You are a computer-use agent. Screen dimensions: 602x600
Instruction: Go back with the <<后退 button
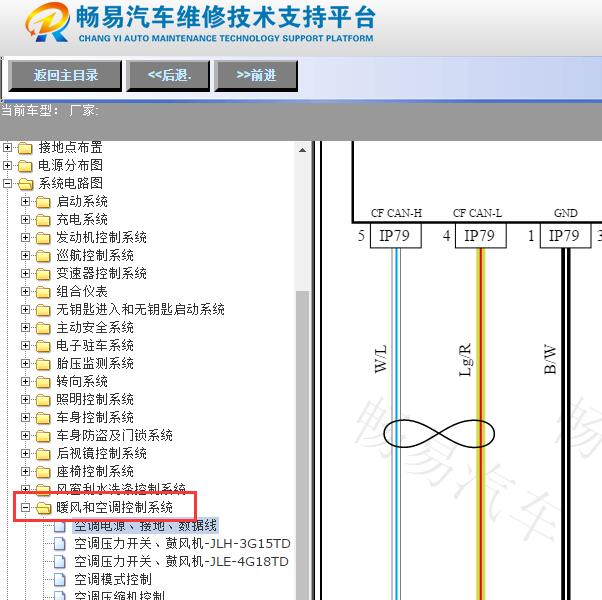click(x=169, y=75)
